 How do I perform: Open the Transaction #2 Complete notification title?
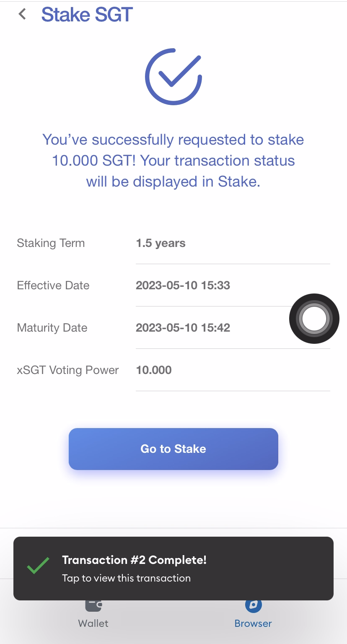(x=134, y=560)
